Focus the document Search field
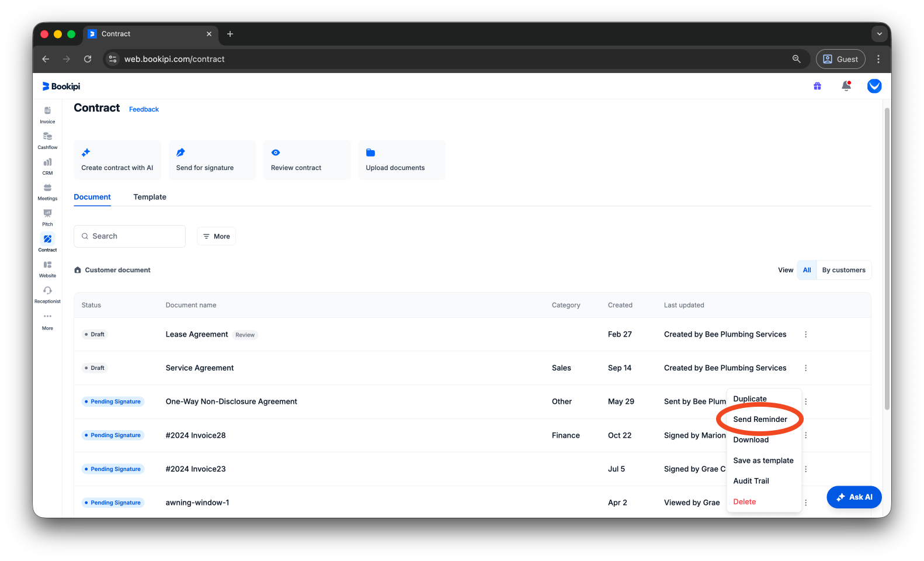Viewport: 924px width, 561px height. click(x=130, y=236)
